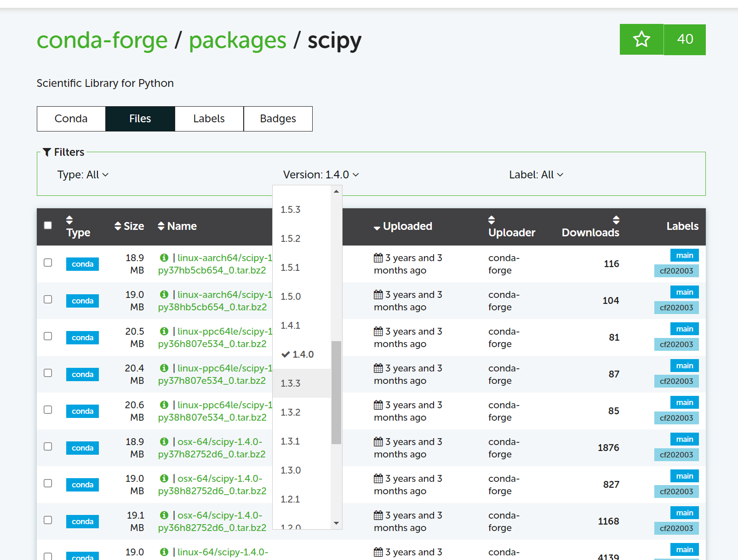The image size is (738, 560).
Task: Click the 1876 downloads count
Action: 608,448
